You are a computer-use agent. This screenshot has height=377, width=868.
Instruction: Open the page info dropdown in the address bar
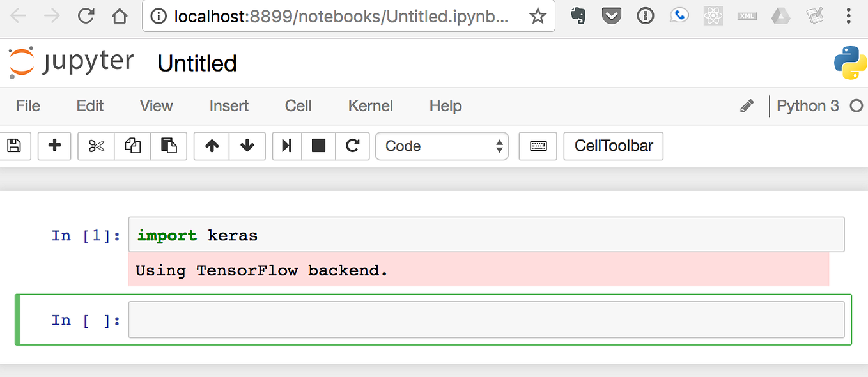coord(158,16)
